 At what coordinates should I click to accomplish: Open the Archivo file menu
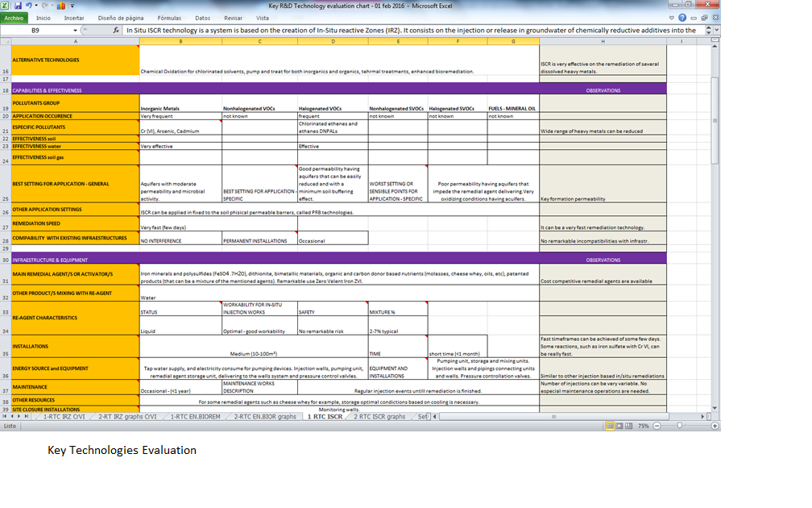[15, 17]
